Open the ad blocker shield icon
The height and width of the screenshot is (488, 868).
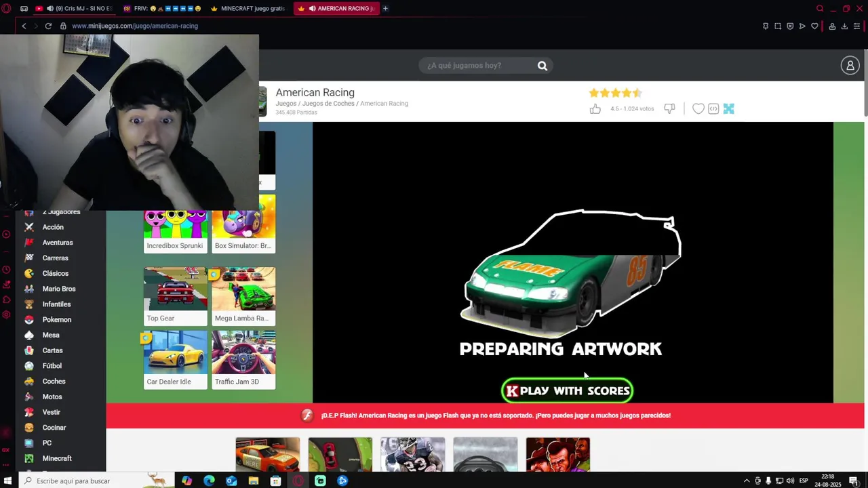[790, 26]
